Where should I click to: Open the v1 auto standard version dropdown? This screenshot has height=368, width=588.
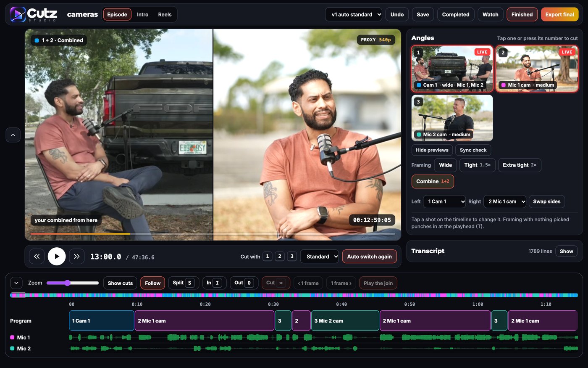(x=354, y=14)
